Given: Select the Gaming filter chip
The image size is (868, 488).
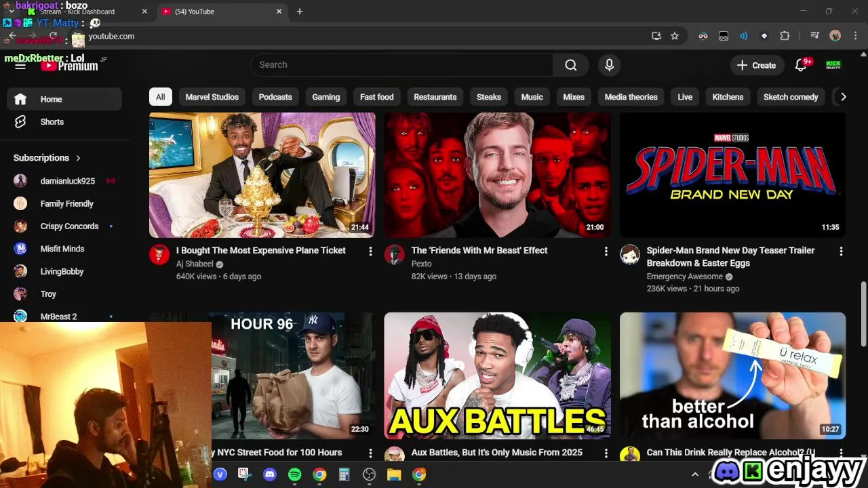Looking at the screenshot, I should tap(326, 97).
